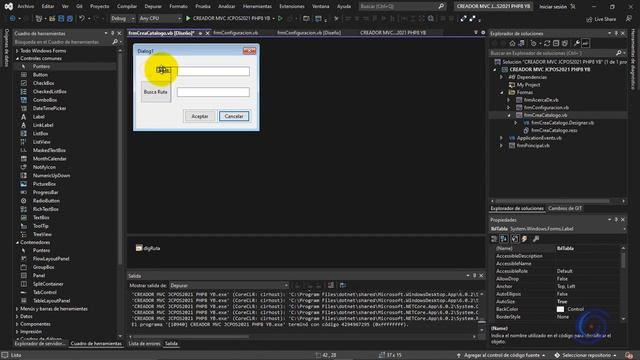Click search magnifier in toolbox search box
The height and width of the screenshot is (360, 640).
tap(115, 42)
